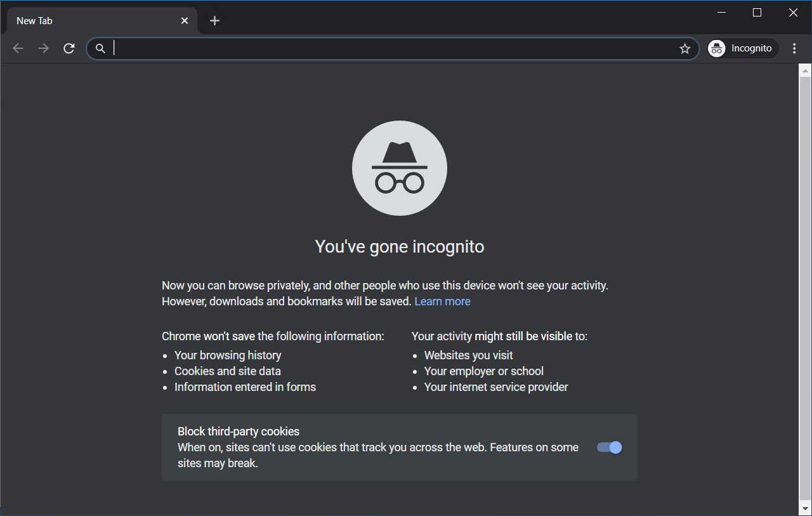The height and width of the screenshot is (516, 812).
Task: Disable the Block third-party cookies switch
Action: click(x=609, y=447)
